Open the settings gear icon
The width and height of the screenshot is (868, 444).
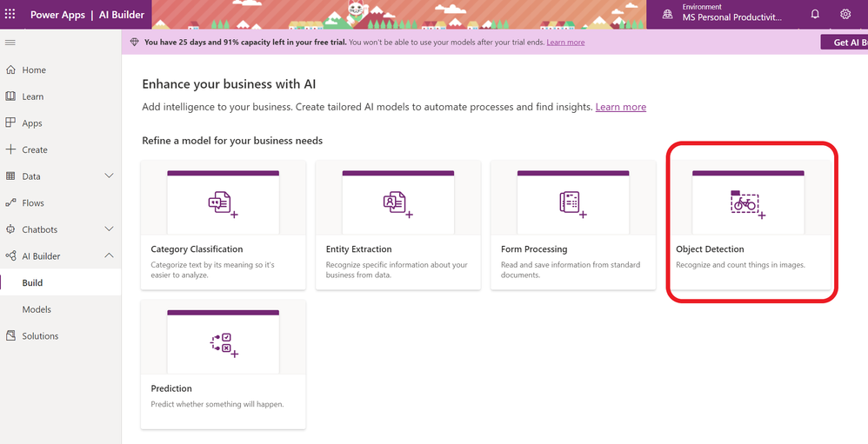click(845, 15)
